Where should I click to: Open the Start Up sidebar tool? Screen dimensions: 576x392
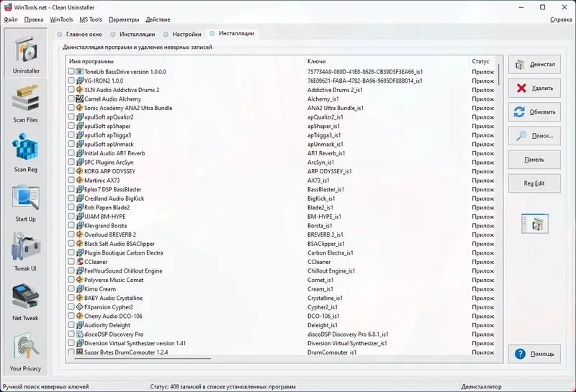click(26, 203)
